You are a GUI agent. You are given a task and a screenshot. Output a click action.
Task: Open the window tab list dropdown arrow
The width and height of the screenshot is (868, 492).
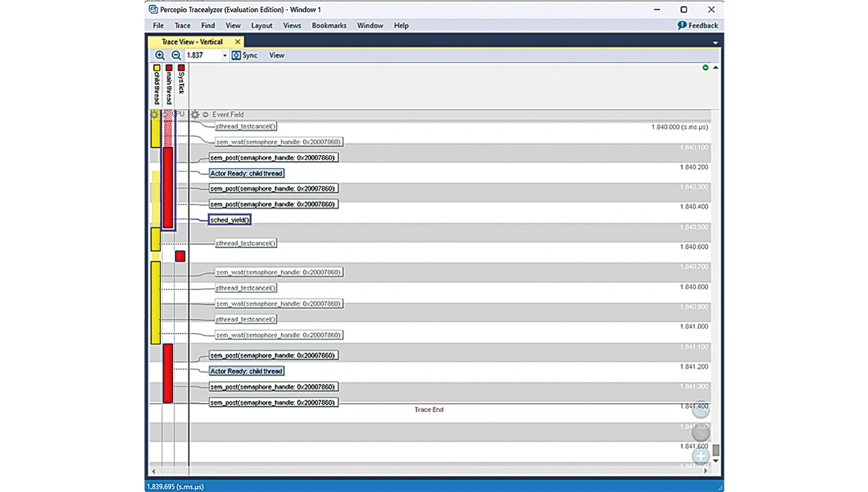pos(715,43)
